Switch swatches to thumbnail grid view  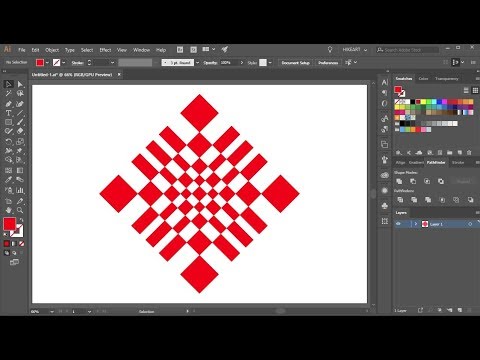point(475,90)
